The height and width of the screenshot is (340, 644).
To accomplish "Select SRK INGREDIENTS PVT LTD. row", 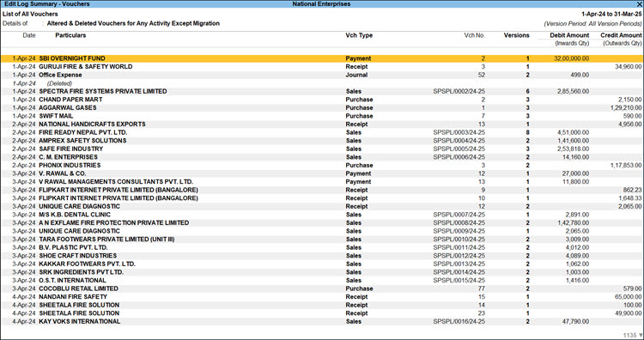I will [322, 272].
